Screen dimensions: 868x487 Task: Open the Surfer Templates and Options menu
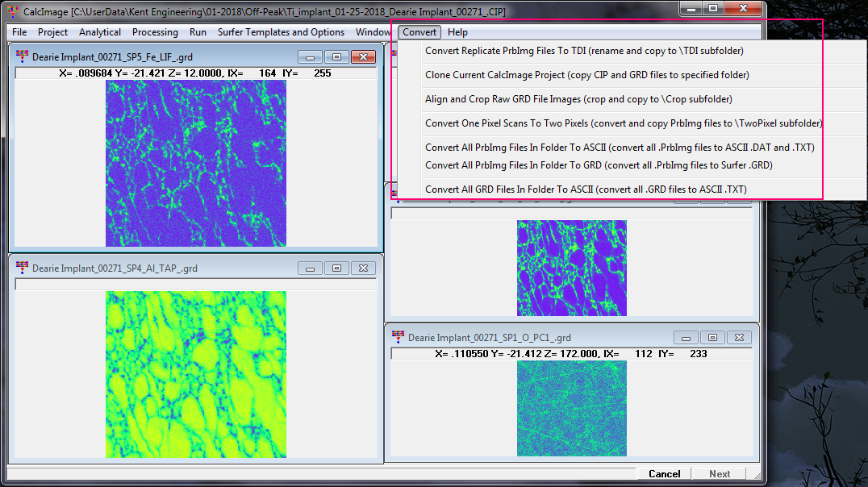coord(281,32)
